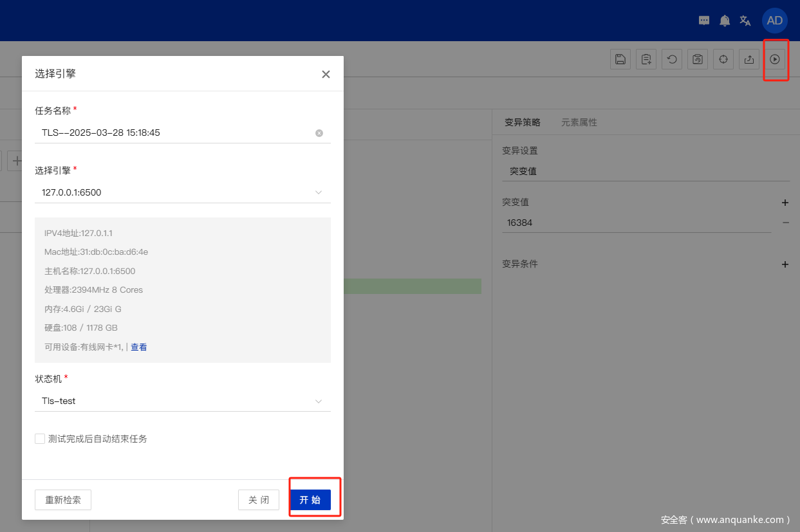
Task: Open the chat message icon in header
Action: coord(704,21)
